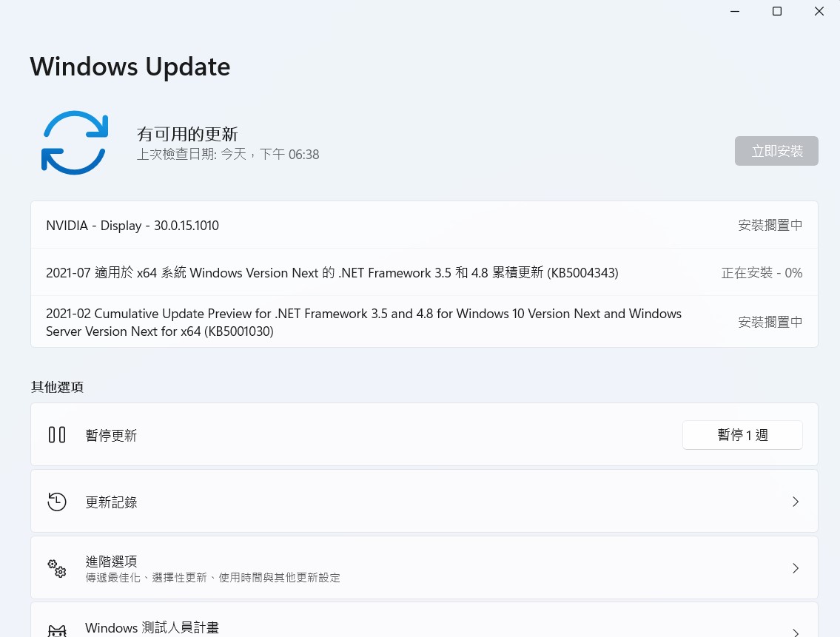
Task: Open Windows 測試人員計畫 label
Action: [x=152, y=627]
